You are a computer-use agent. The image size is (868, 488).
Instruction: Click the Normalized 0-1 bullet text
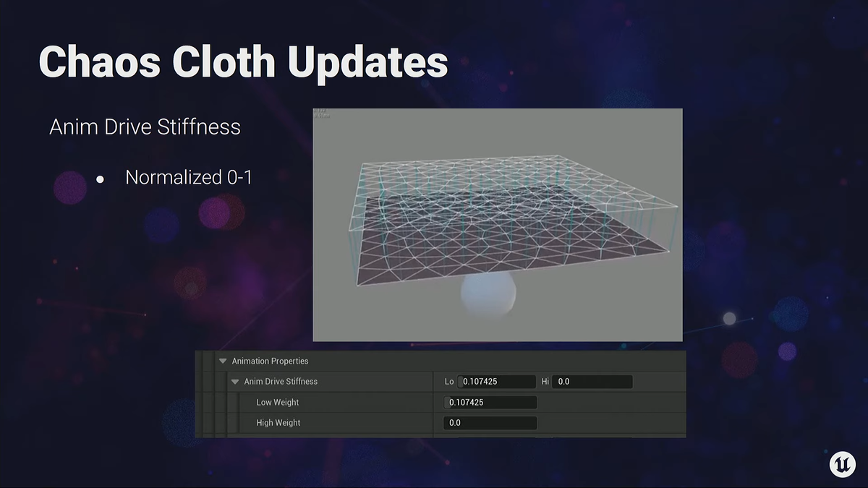pos(189,177)
